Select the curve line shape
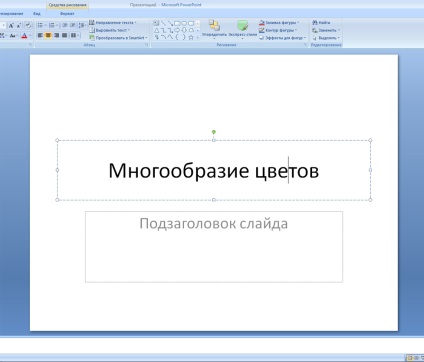424x362 pixels. point(170,37)
